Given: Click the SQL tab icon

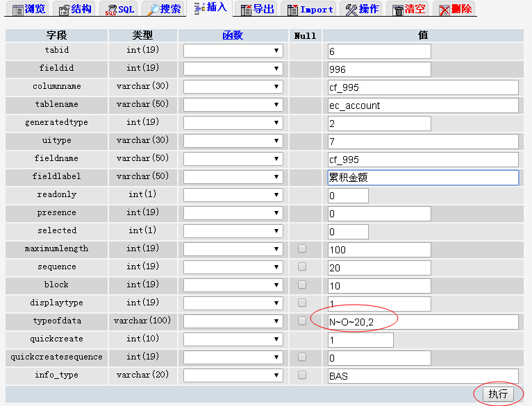Looking at the screenshot, I should coord(111,10).
